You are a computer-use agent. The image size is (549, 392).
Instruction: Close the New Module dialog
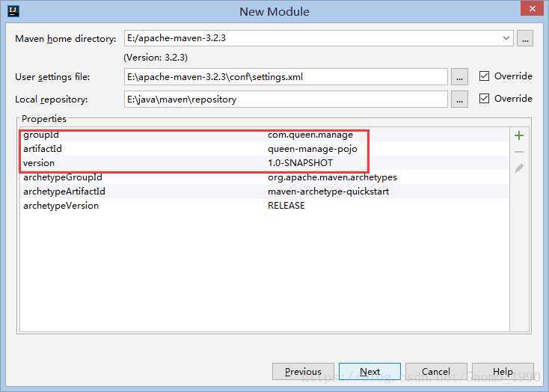[x=533, y=8]
